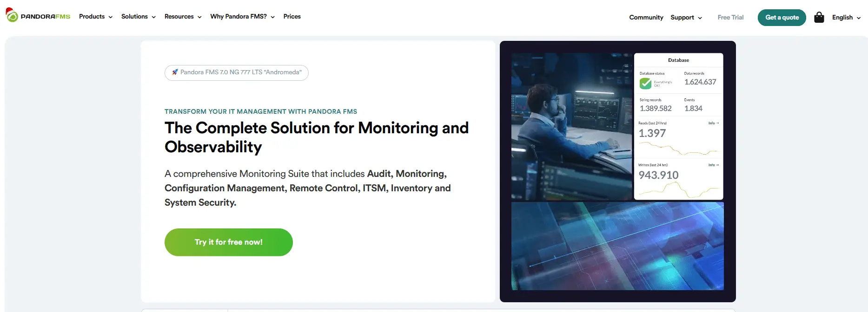Click the Reads line chart

pyautogui.click(x=679, y=149)
